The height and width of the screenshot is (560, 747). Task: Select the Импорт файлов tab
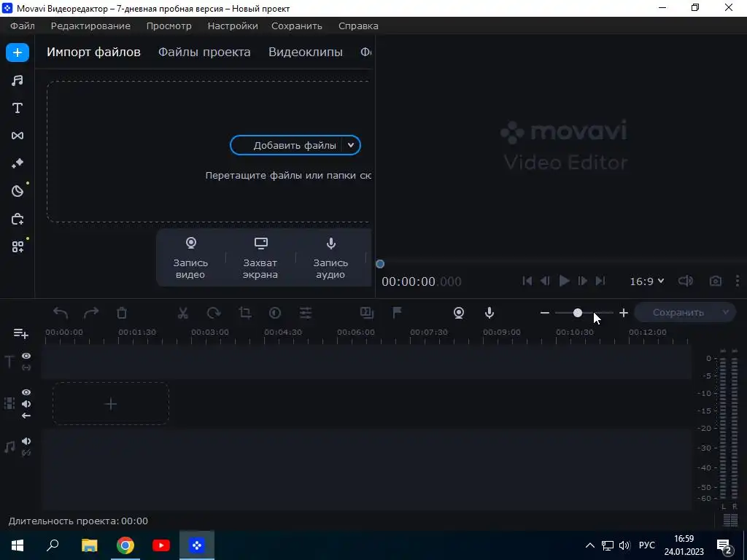pos(93,52)
